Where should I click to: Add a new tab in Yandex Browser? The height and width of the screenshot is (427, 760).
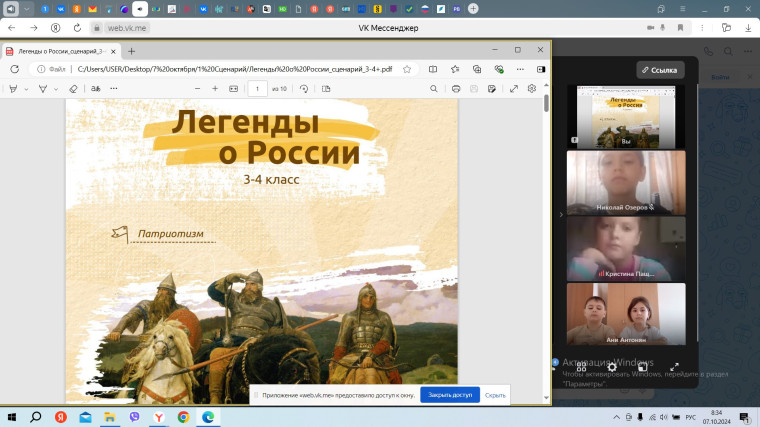(x=473, y=9)
